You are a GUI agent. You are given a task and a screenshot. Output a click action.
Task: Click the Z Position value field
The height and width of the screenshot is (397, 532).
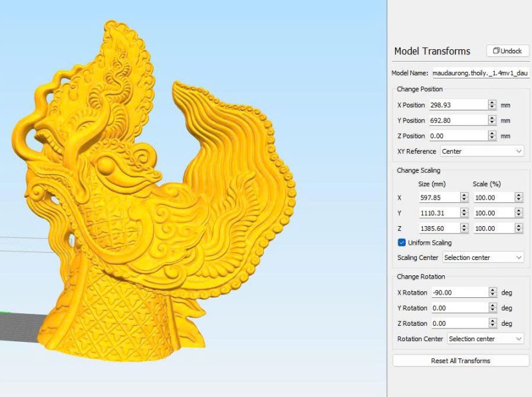458,136
